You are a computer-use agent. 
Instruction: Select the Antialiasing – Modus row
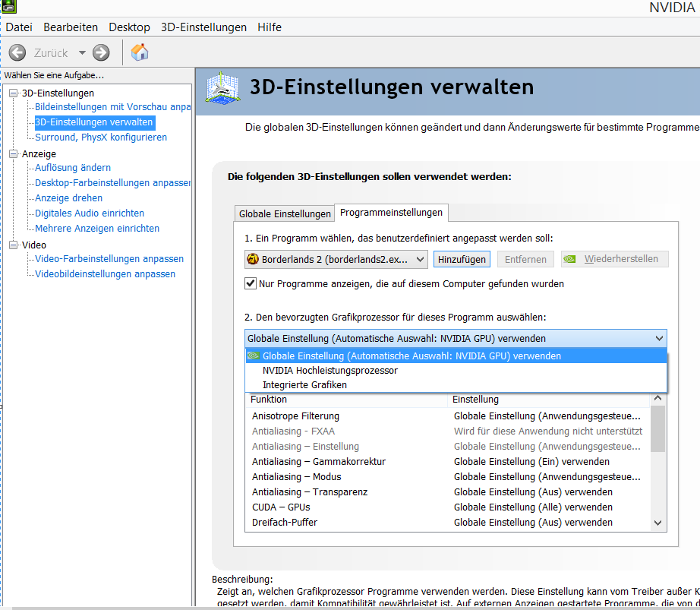(448, 477)
